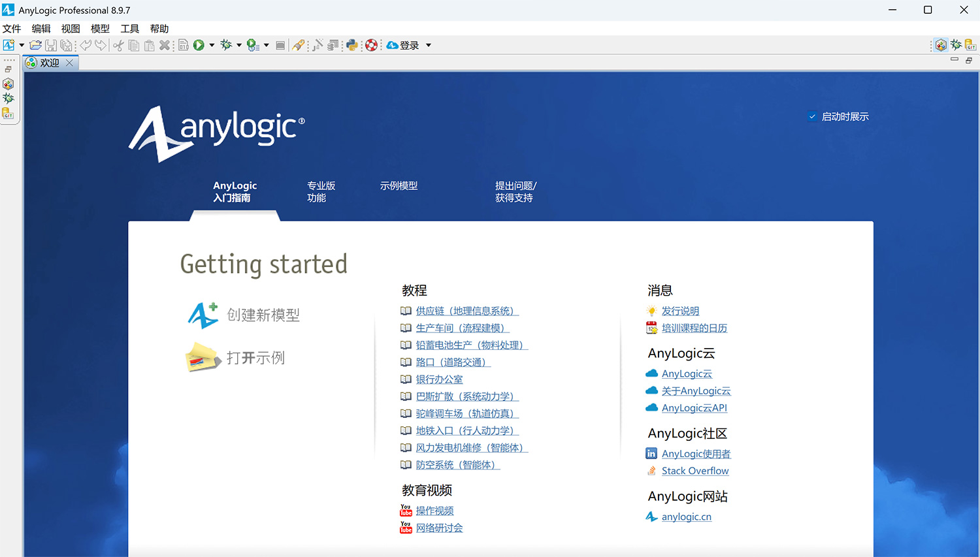Open the 视图 menu
This screenshot has height=557, width=980.
[71, 29]
